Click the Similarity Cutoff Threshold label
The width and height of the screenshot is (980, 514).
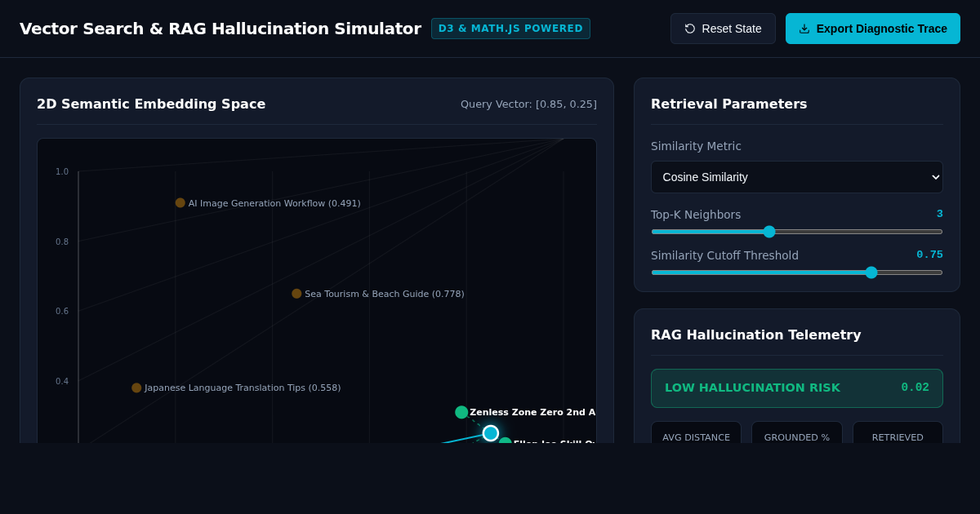tap(724, 255)
